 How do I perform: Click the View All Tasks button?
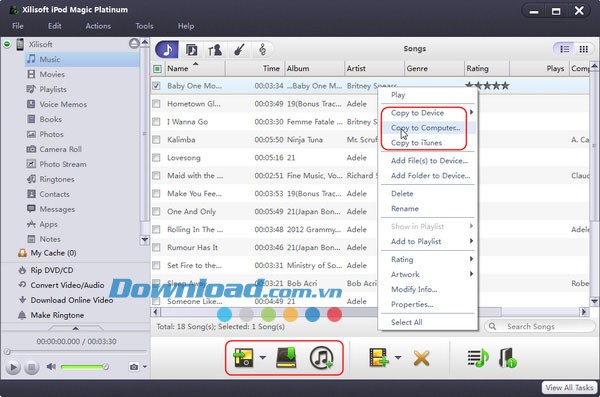point(569,387)
